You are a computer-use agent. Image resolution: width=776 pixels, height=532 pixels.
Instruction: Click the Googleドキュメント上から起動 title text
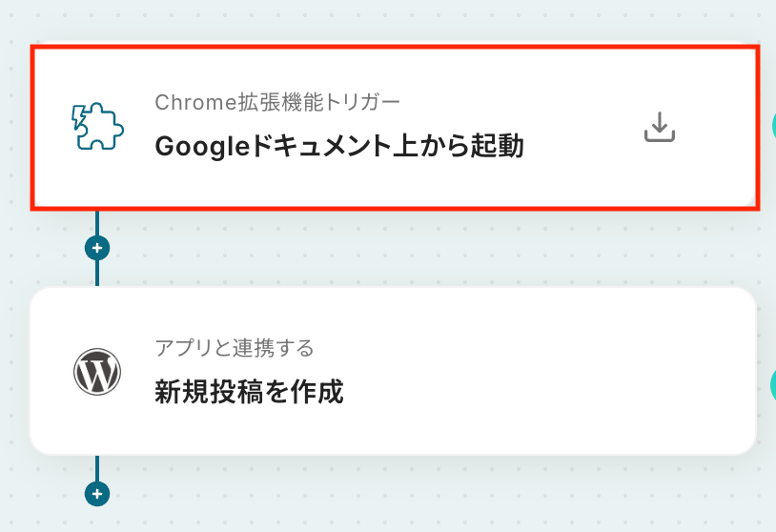coord(339,147)
